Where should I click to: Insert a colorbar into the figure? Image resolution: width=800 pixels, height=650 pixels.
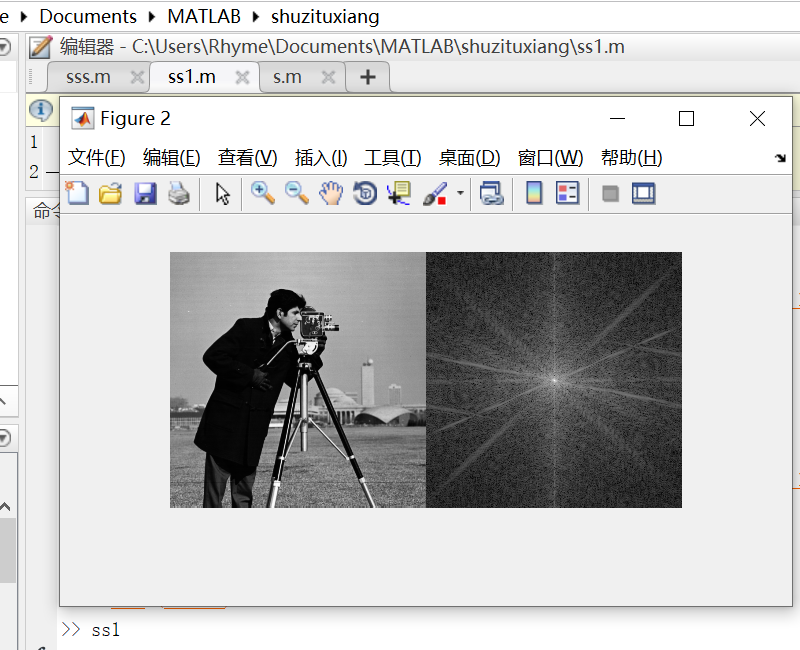click(x=533, y=193)
